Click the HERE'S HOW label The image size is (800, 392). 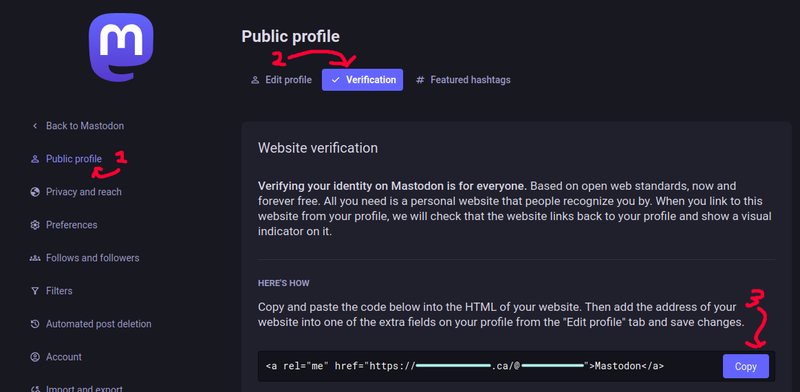point(284,283)
